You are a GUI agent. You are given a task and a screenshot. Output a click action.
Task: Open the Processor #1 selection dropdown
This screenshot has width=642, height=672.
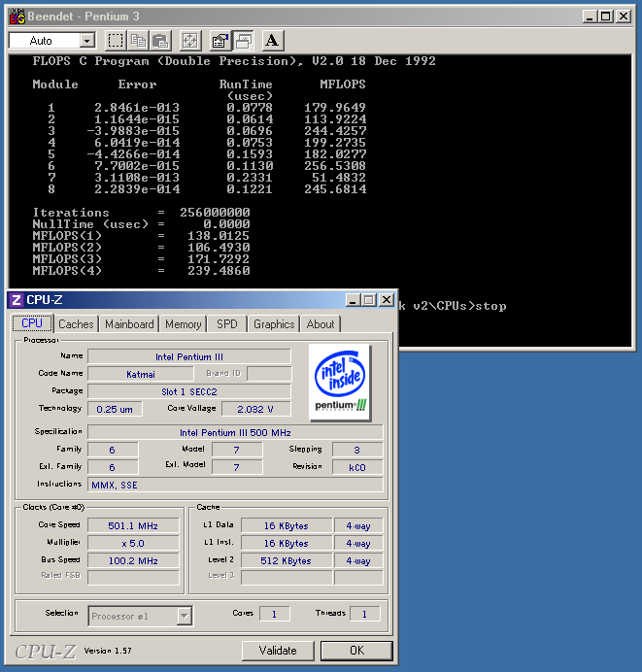pyautogui.click(x=185, y=616)
